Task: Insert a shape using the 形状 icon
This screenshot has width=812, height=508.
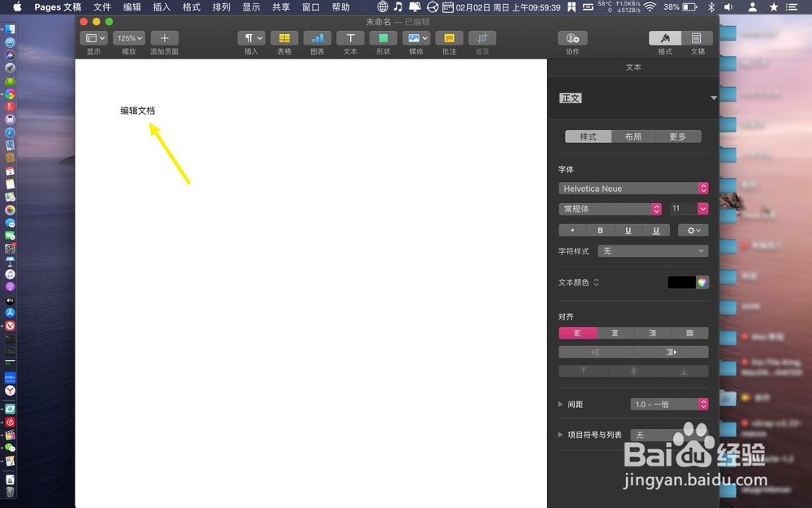Action: tap(383, 38)
